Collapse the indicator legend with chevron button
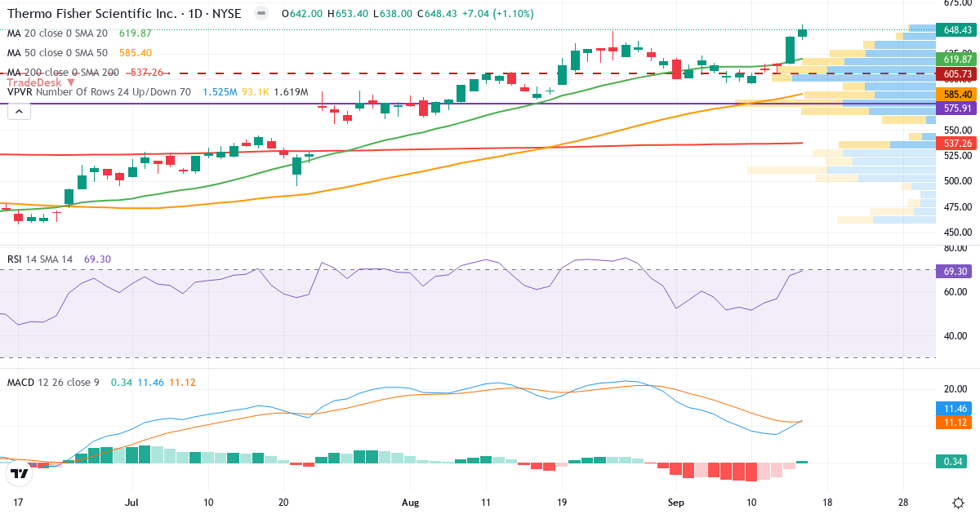Image resolution: width=980 pixels, height=514 pixels. tap(19, 110)
